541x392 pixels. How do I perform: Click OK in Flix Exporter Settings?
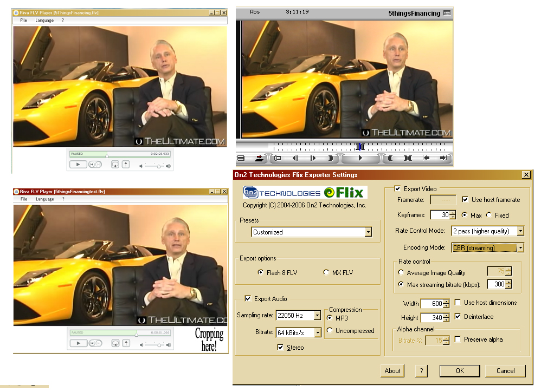pos(460,371)
